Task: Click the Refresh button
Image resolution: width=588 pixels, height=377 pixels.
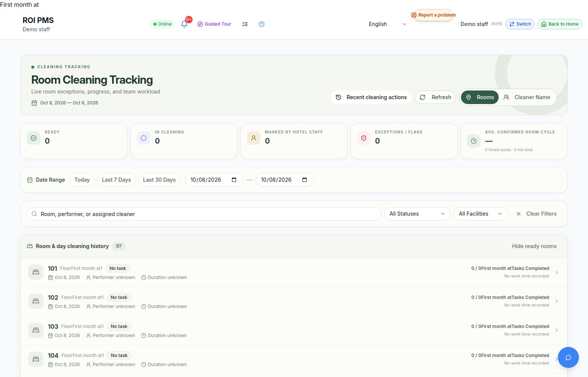Action: click(435, 97)
